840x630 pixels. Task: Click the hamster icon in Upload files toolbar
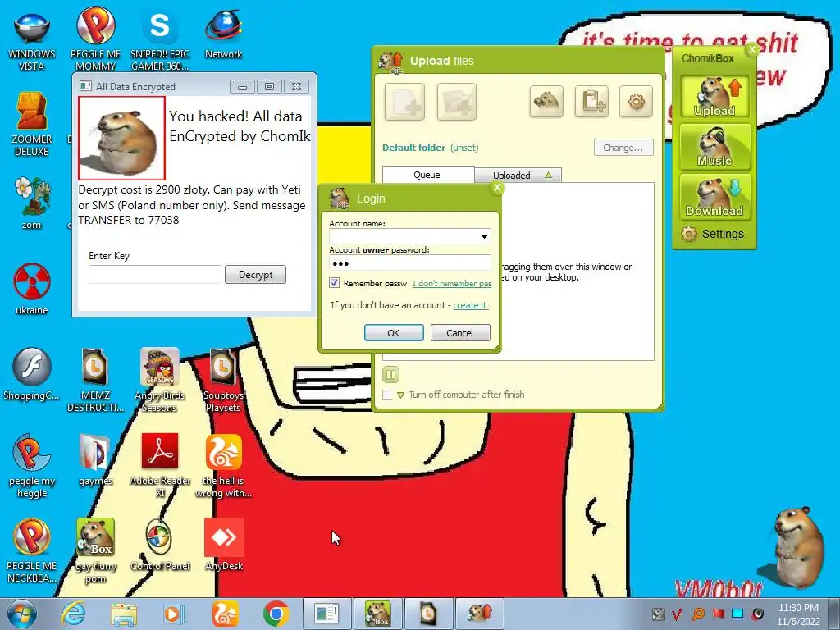click(x=546, y=101)
